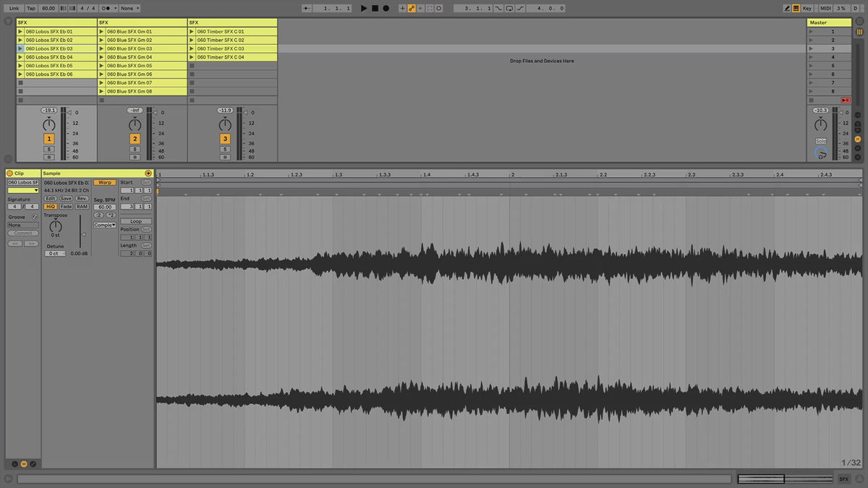This screenshot has width=868, height=488.
Task: Open the Key map mode switch
Action: coord(807,8)
